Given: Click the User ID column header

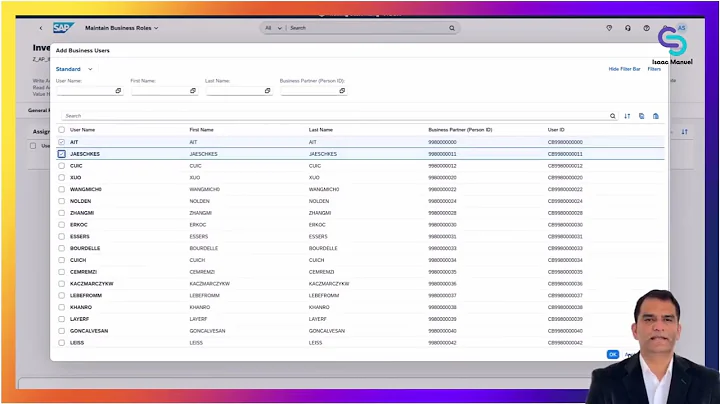Looking at the screenshot, I should point(556,130).
